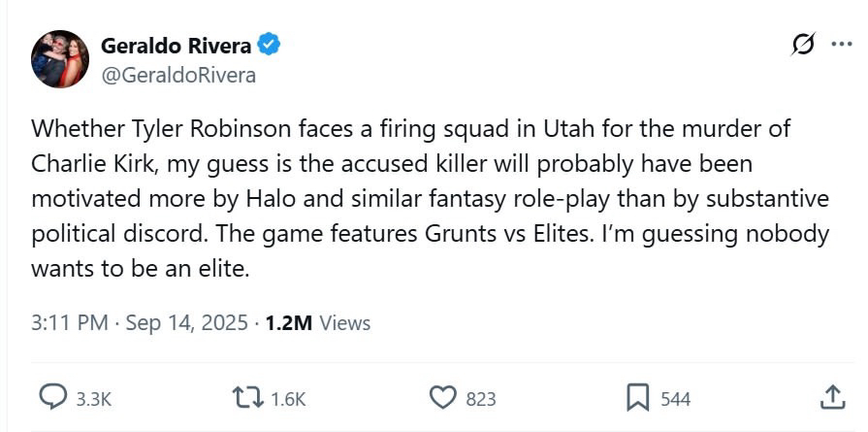Click the 544 bookmarks count

pos(676,398)
